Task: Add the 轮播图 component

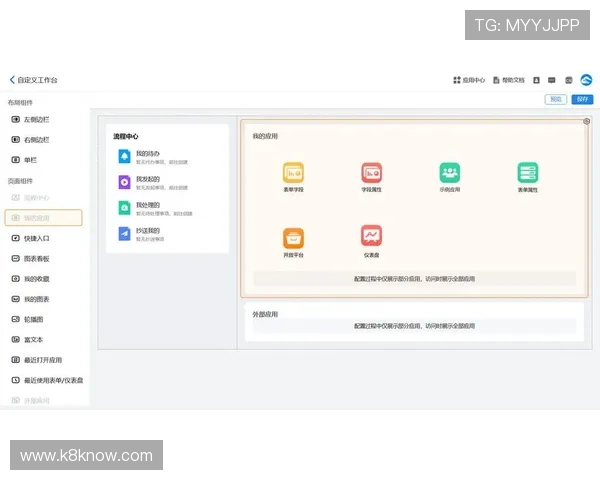Action: [27, 319]
